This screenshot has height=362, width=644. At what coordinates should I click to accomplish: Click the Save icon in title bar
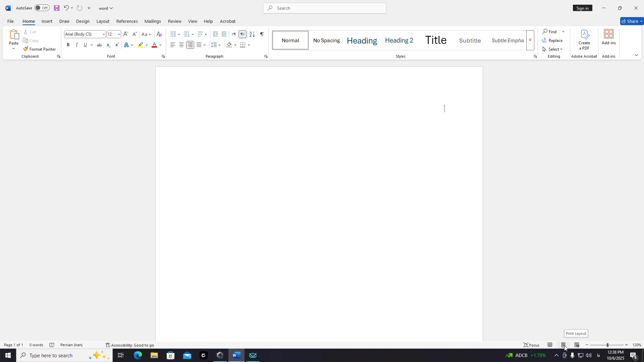(x=57, y=8)
